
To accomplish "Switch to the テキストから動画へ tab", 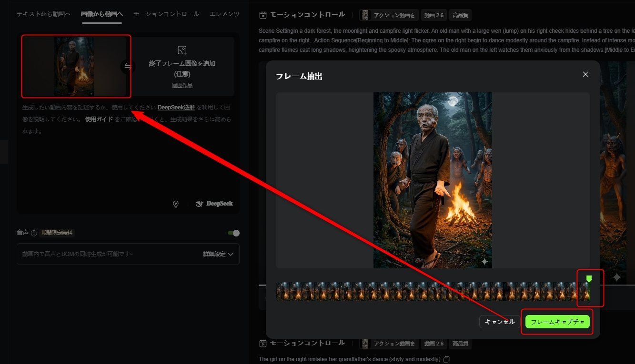I will (x=43, y=14).
